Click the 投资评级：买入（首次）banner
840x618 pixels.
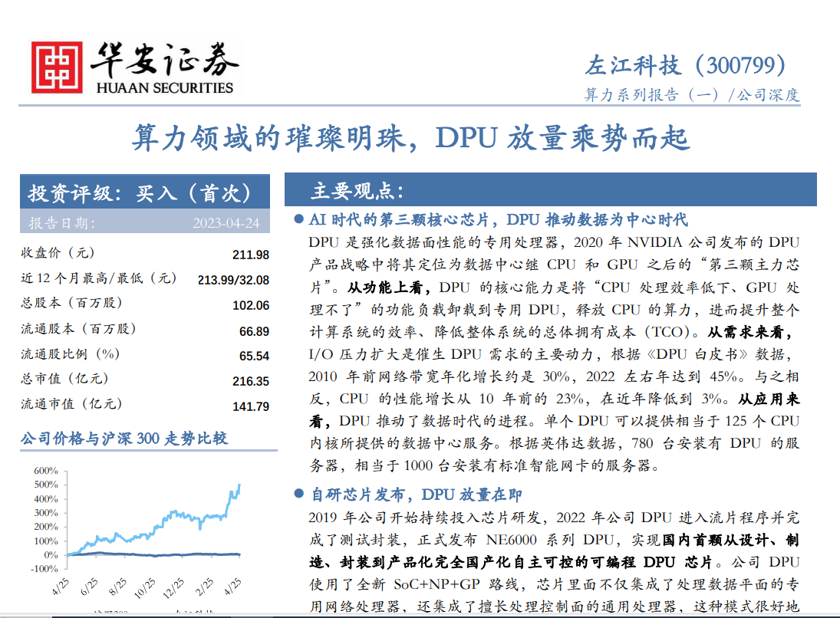(145, 192)
